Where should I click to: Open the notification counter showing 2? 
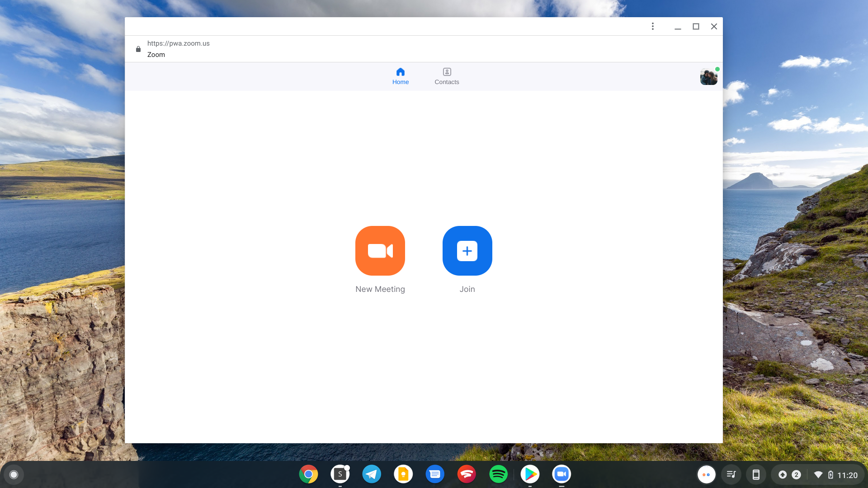tap(795, 474)
